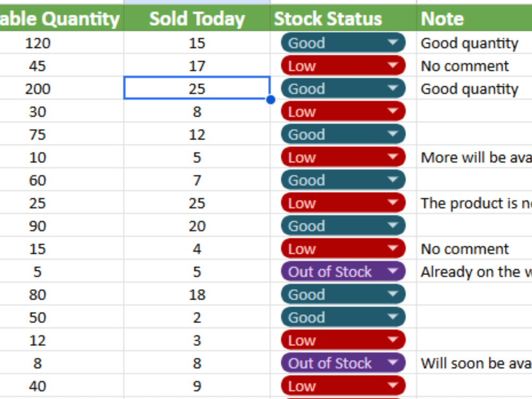Select the 'Already on the w...' note cell
532x399 pixels.
point(475,272)
